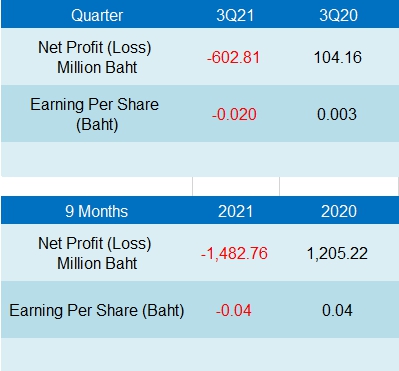Click the quarterly Earning Per Share label

95,114
